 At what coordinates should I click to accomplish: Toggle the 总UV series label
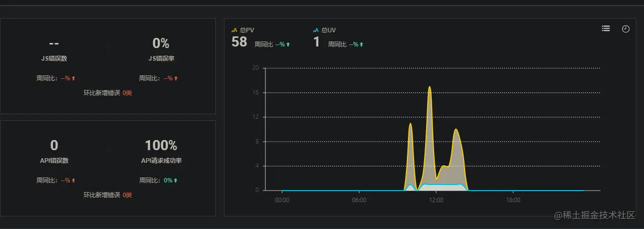(329, 30)
